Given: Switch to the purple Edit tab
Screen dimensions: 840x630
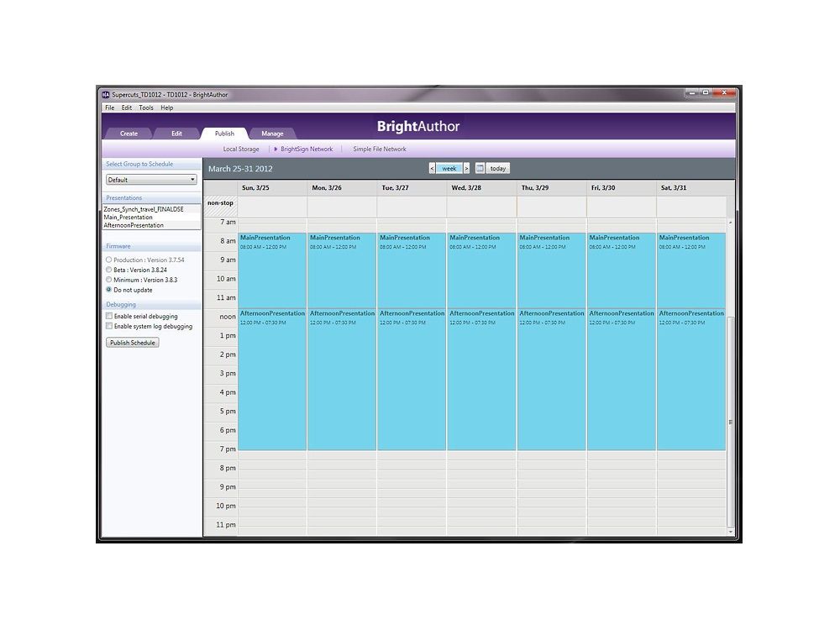Looking at the screenshot, I should pyautogui.click(x=176, y=134).
